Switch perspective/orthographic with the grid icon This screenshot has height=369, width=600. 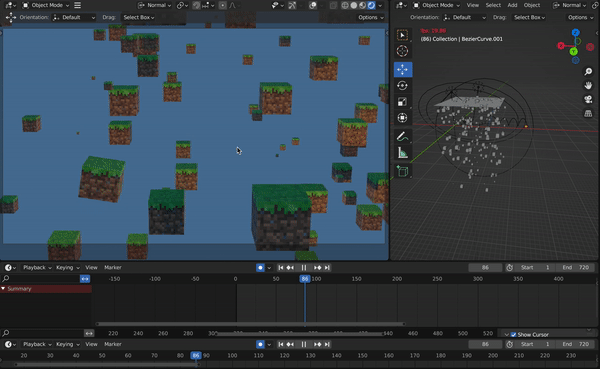coord(588,113)
